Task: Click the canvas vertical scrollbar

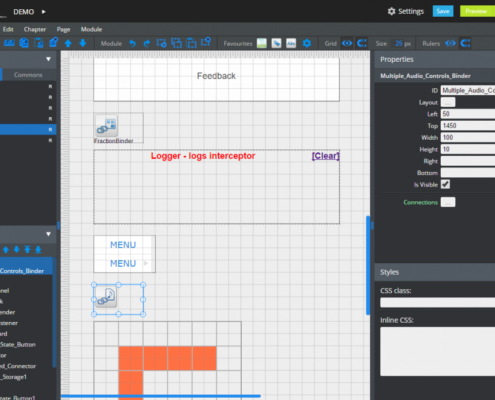Action: click(368, 265)
